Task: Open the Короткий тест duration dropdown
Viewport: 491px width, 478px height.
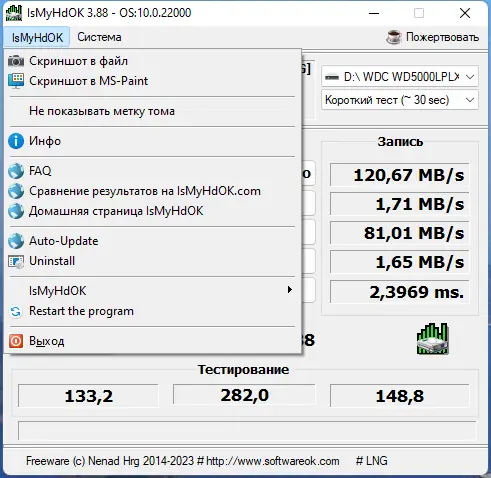Action: tap(400, 100)
